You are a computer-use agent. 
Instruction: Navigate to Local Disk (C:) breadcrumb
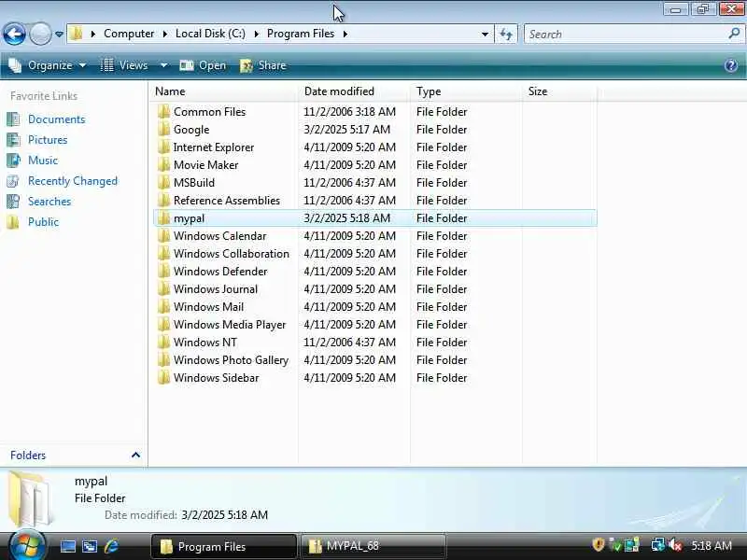pyautogui.click(x=210, y=34)
